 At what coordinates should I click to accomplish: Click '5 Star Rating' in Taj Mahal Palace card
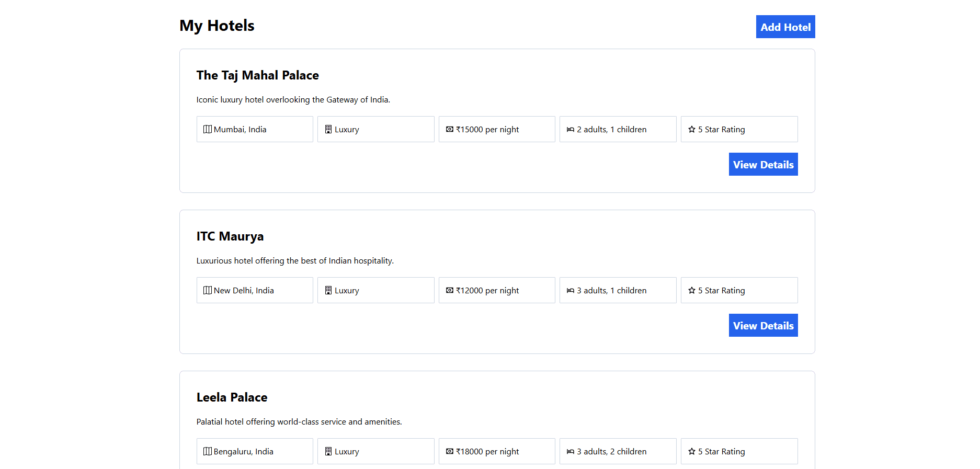pyautogui.click(x=722, y=130)
